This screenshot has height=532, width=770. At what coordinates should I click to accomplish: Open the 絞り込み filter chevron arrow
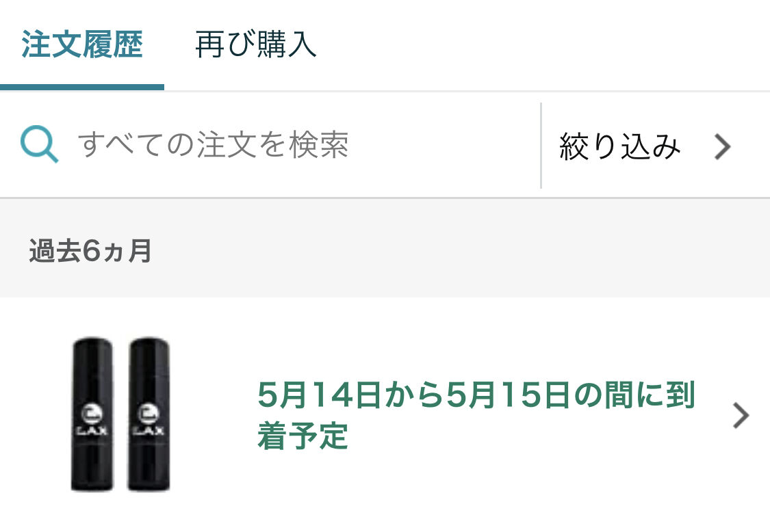722,146
